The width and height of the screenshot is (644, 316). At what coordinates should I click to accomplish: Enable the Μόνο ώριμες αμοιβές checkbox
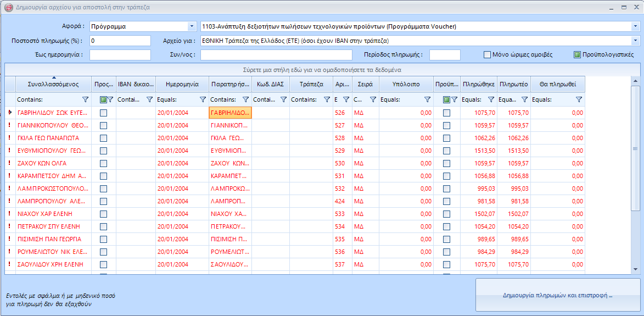pyautogui.click(x=486, y=55)
